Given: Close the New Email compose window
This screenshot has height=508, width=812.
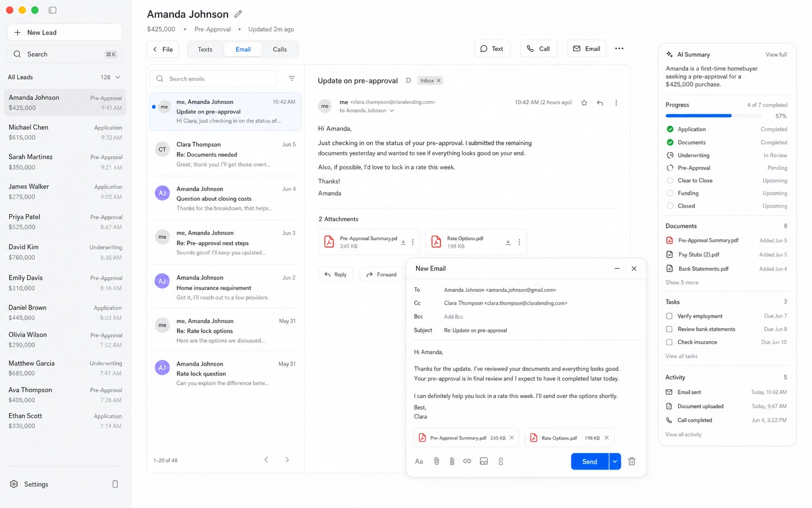Looking at the screenshot, I should point(634,268).
